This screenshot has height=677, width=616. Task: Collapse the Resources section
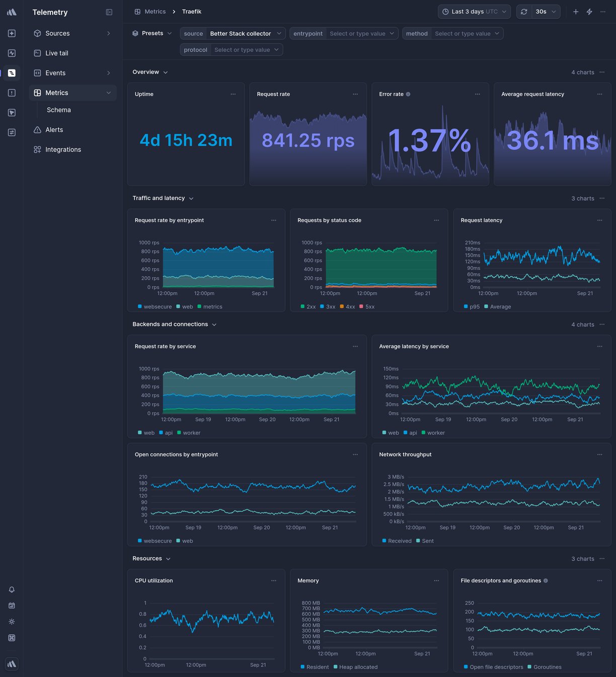[x=151, y=558]
